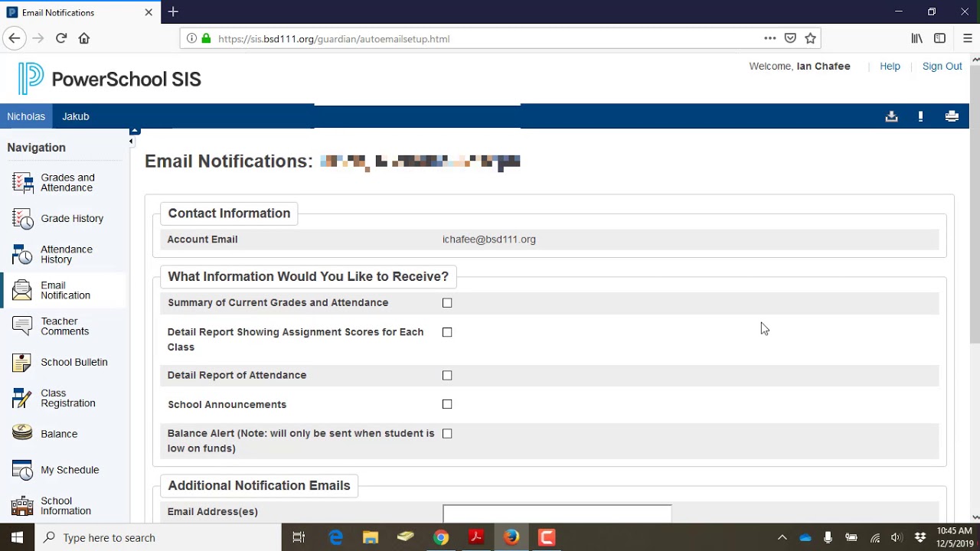
Task: Go back with browser back arrow
Action: point(14,38)
